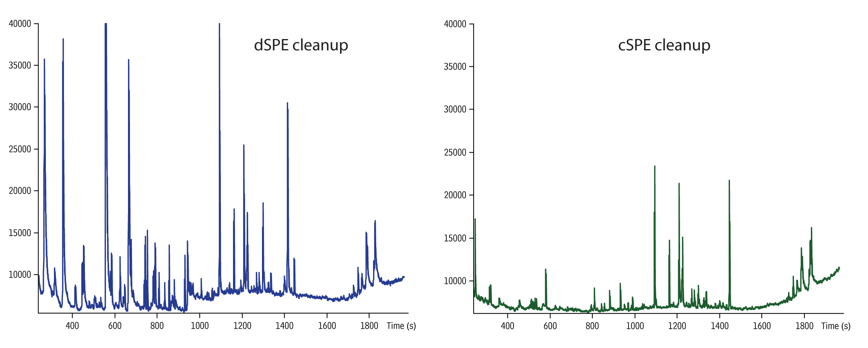
Task: Select the 600 x-axis tick on cSPE chart
Action: 550,326
